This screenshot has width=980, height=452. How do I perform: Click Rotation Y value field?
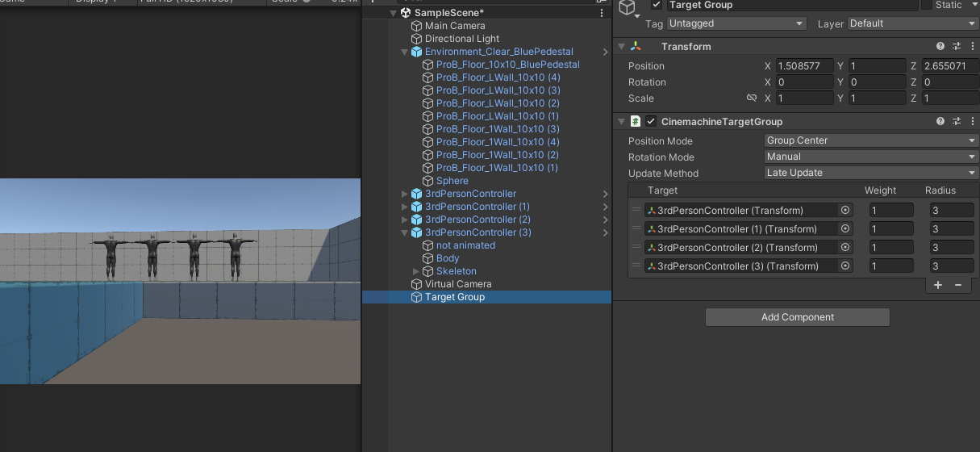[878, 82]
